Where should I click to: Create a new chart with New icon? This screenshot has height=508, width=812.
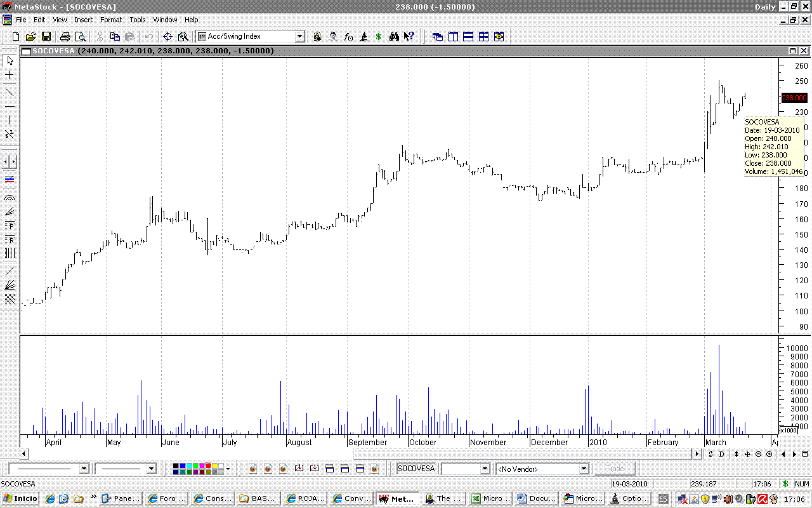pos(17,37)
